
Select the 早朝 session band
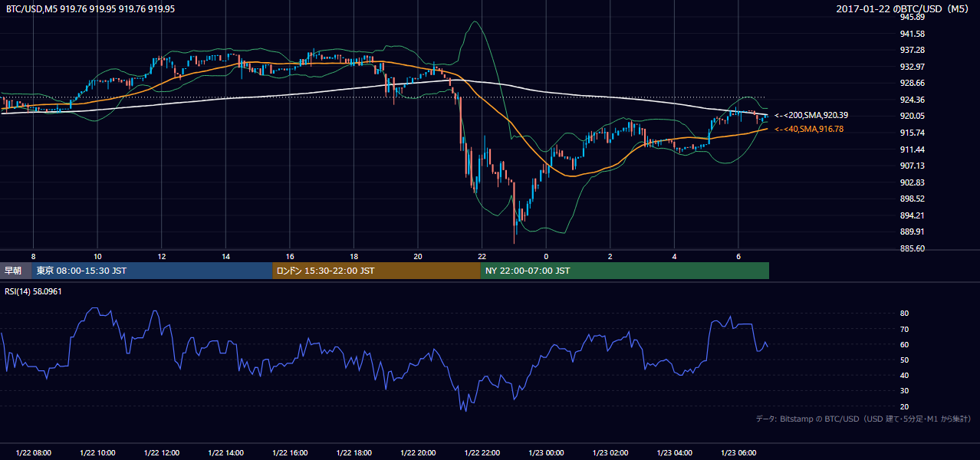(15, 271)
